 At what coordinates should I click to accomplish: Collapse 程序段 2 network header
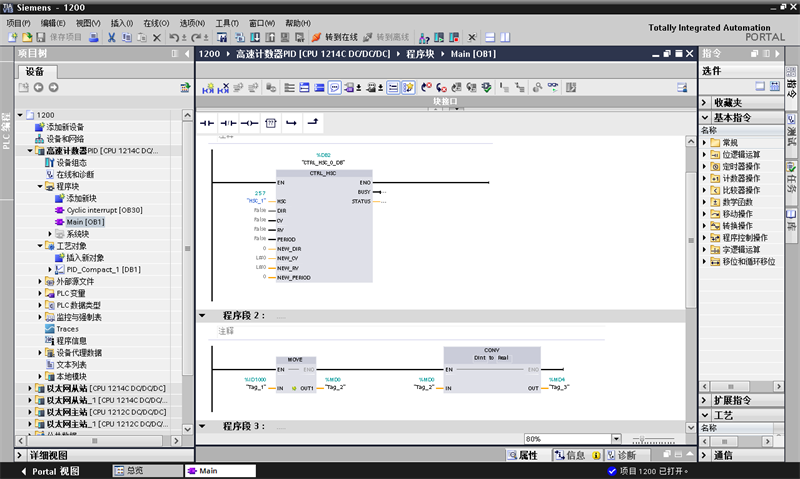point(202,316)
